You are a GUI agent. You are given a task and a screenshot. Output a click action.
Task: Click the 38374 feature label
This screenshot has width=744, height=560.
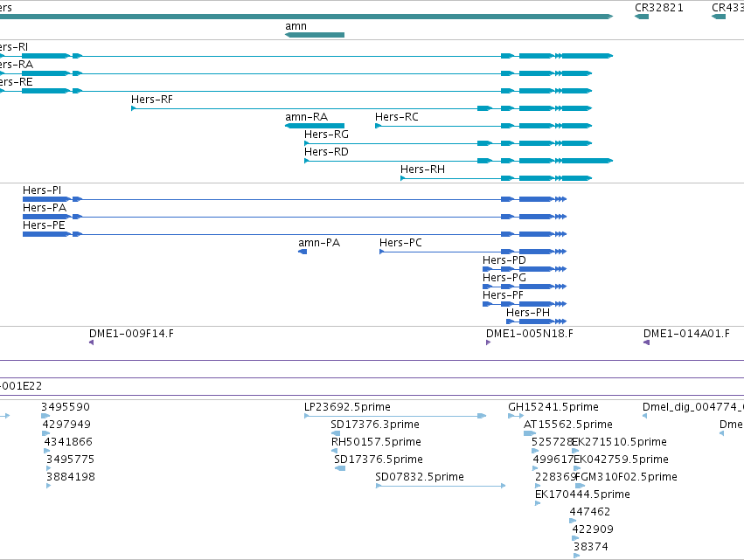[x=591, y=547]
